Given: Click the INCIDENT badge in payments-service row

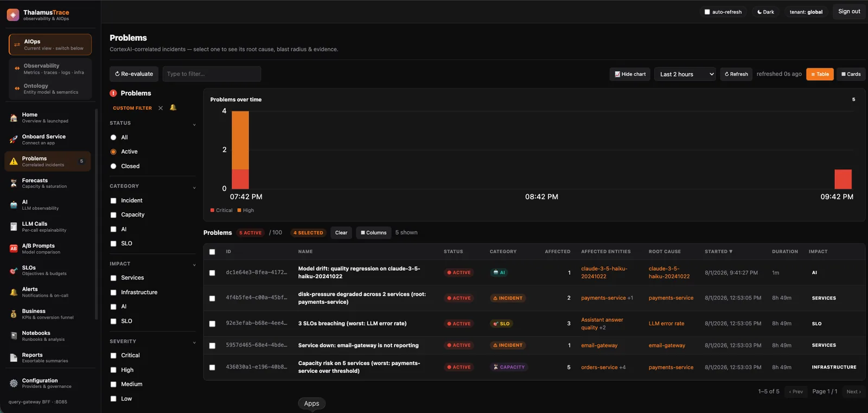Looking at the screenshot, I should point(508,298).
